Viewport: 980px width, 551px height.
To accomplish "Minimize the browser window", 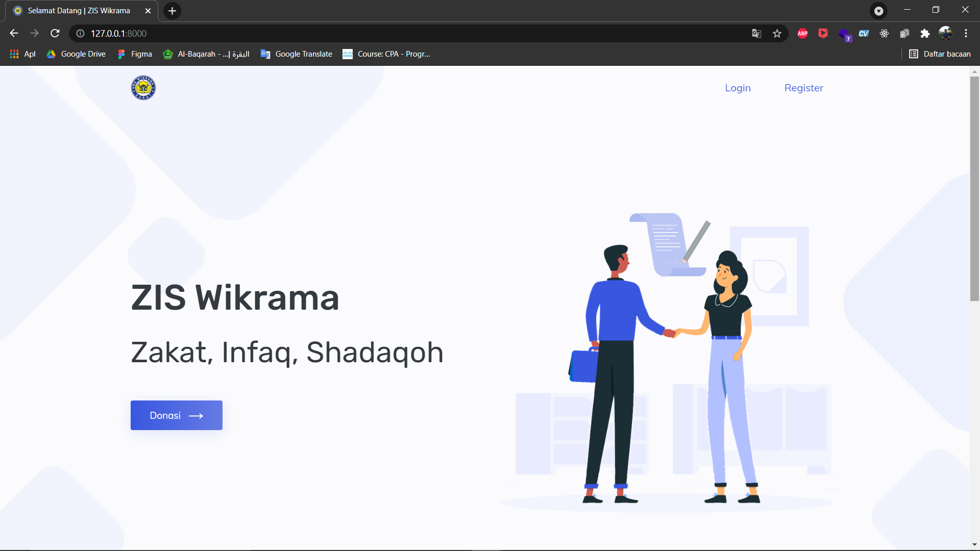I will (x=907, y=10).
